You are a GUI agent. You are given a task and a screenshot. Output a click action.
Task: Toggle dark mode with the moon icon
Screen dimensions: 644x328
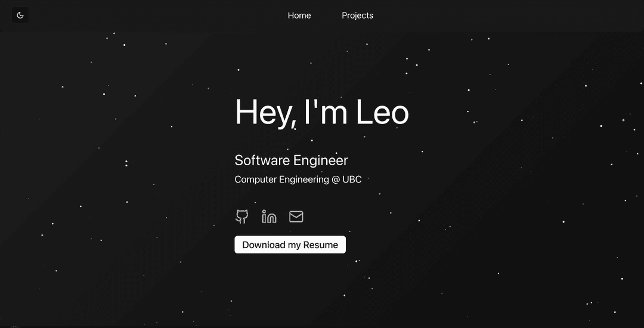(x=20, y=16)
